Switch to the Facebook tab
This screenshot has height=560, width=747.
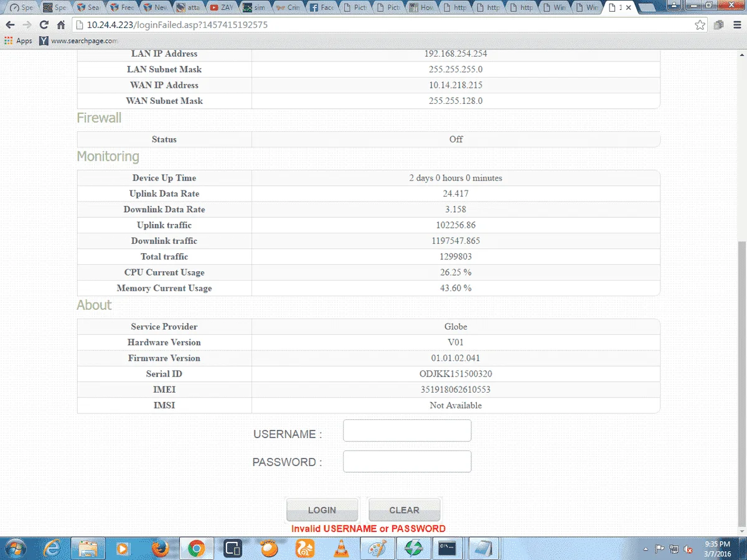(322, 8)
